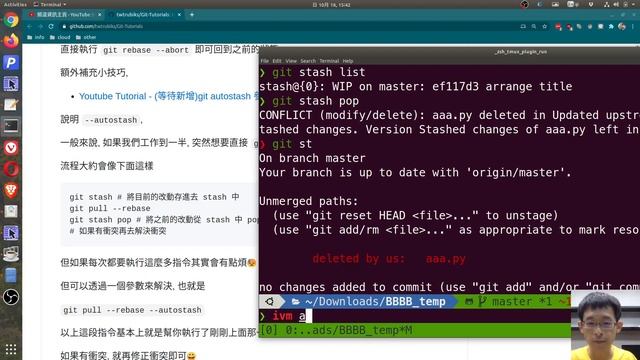Open the terminal View menu
The width and height of the screenshot is (640, 360).
tap(291, 61)
